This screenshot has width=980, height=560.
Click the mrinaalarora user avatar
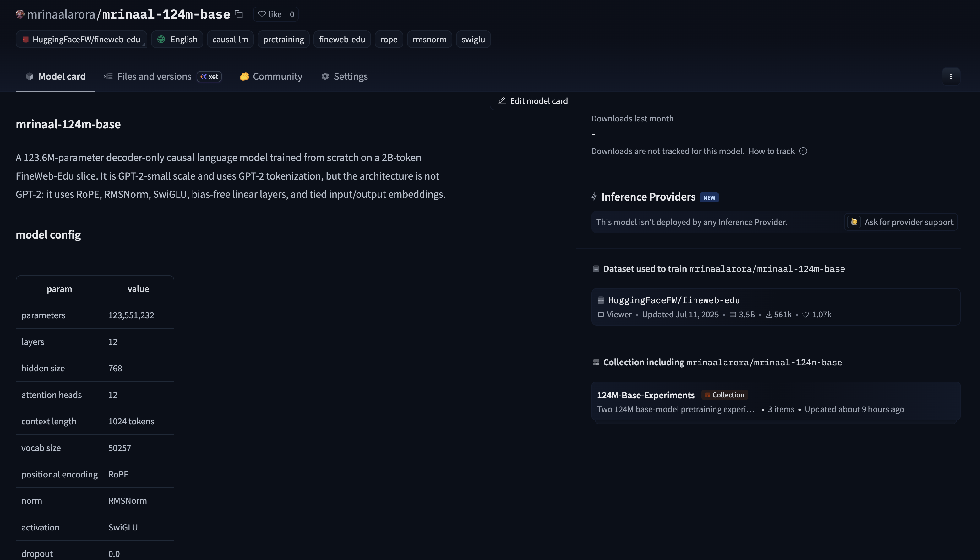point(20,14)
